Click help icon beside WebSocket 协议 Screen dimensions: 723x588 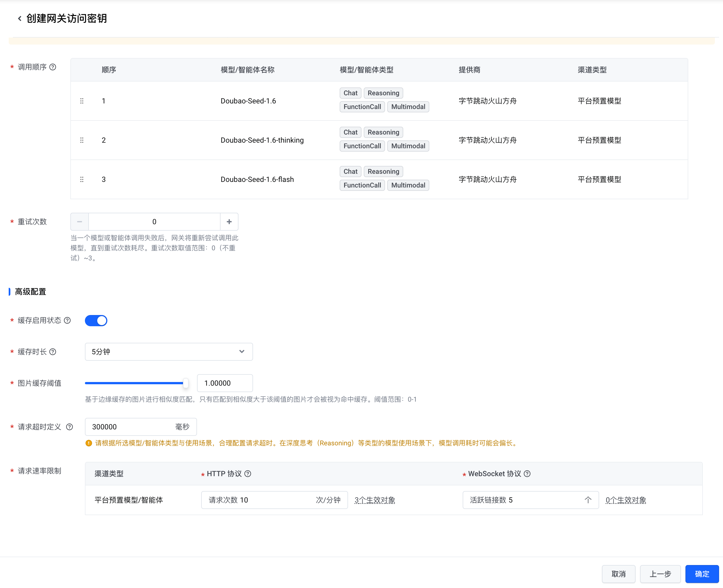[x=527, y=474]
